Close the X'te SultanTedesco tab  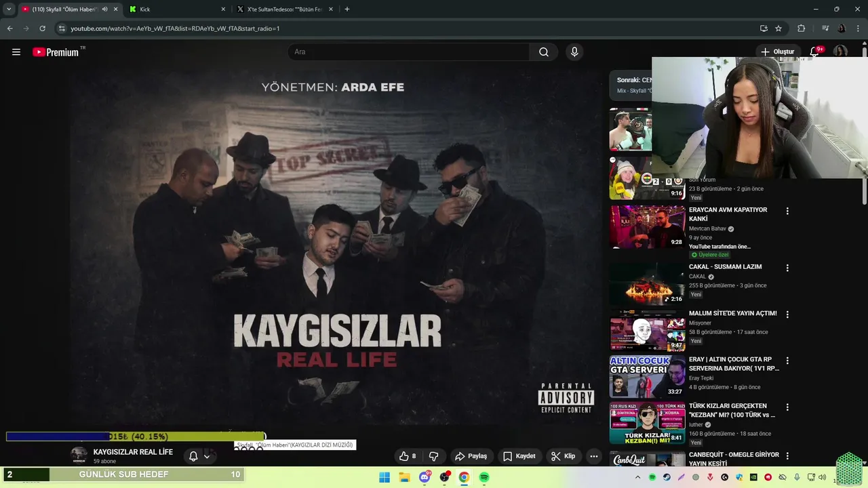(331, 9)
